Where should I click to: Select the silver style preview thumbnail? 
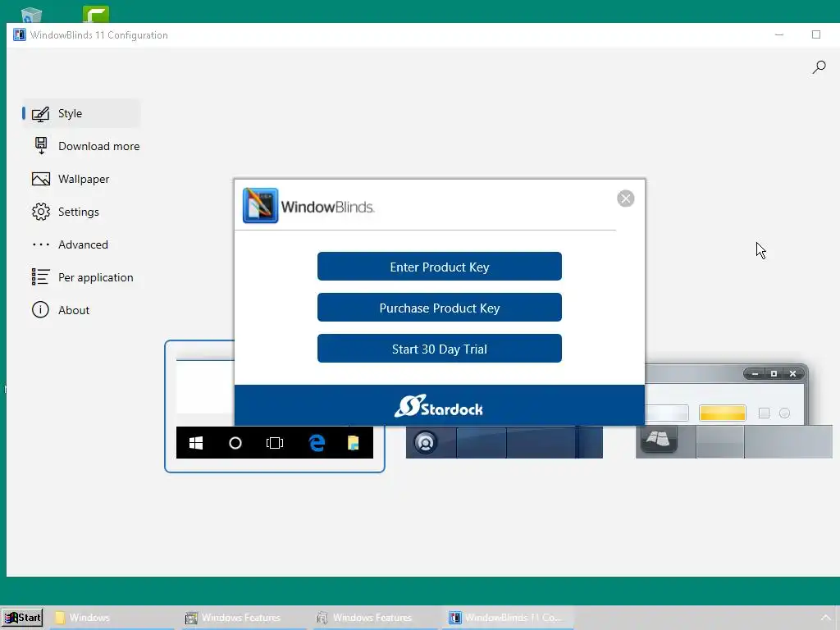pos(734,412)
